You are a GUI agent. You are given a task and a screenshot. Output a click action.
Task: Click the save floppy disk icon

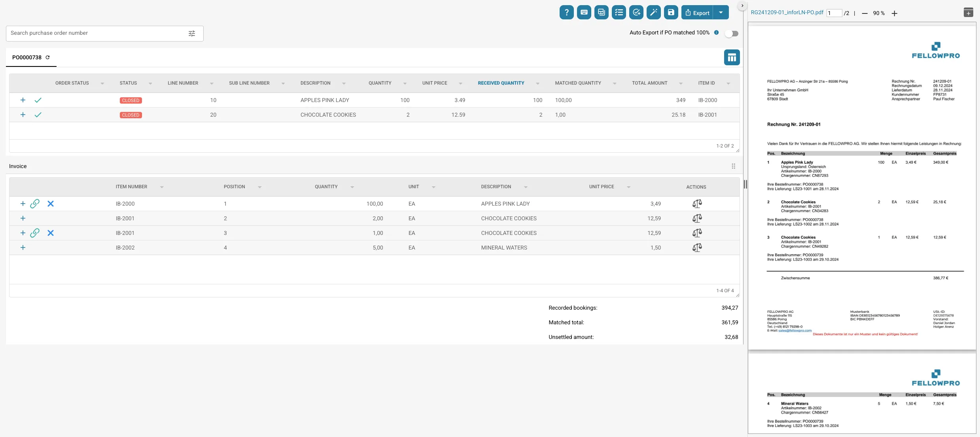(671, 13)
